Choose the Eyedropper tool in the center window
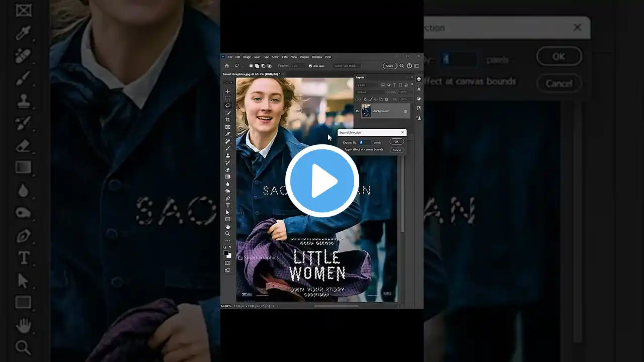 click(x=227, y=134)
